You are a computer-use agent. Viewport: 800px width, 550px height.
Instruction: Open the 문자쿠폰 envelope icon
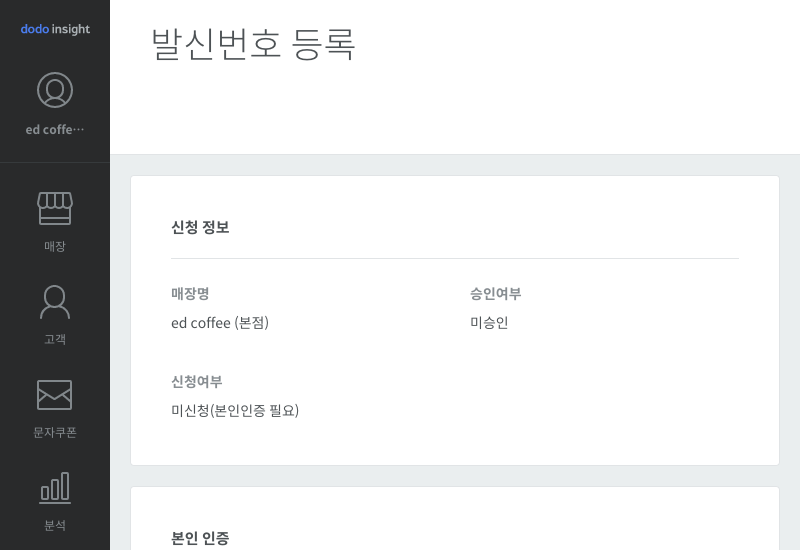pos(55,395)
